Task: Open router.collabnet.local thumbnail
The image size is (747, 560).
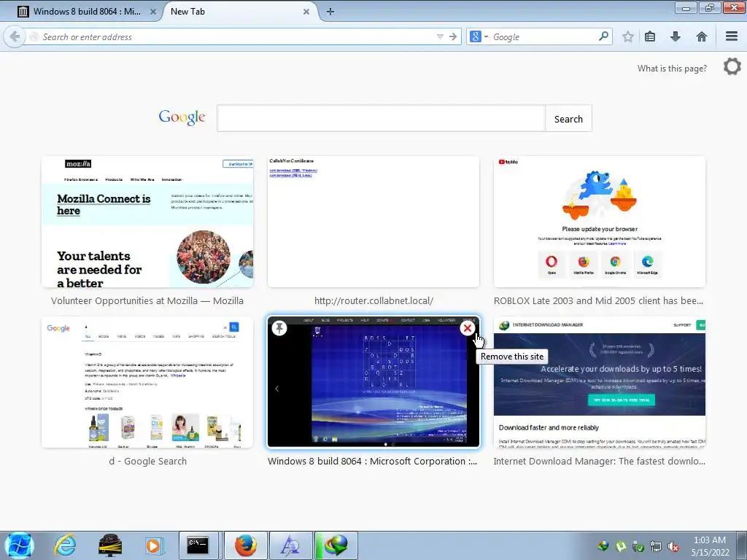Action: 373,222
